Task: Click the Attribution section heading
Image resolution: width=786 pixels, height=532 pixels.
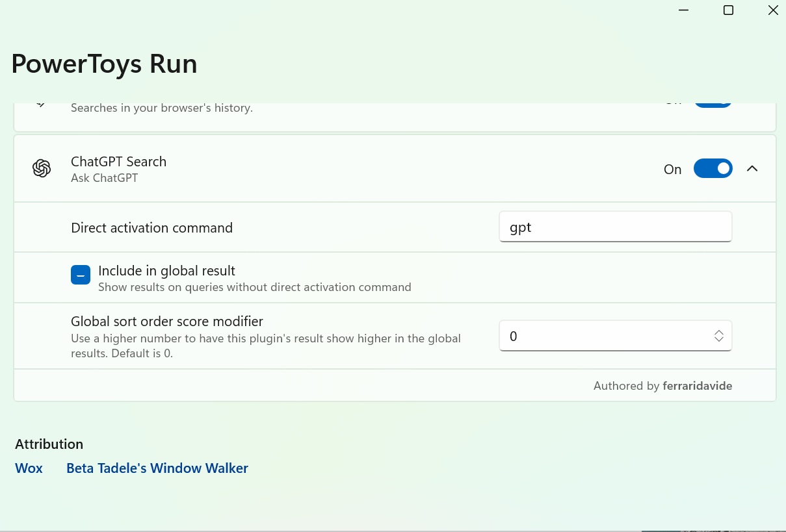Action: pos(49,444)
